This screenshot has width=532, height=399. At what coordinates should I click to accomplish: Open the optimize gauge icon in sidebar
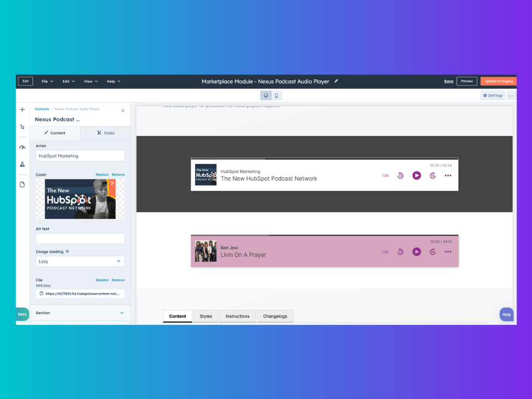(22, 147)
